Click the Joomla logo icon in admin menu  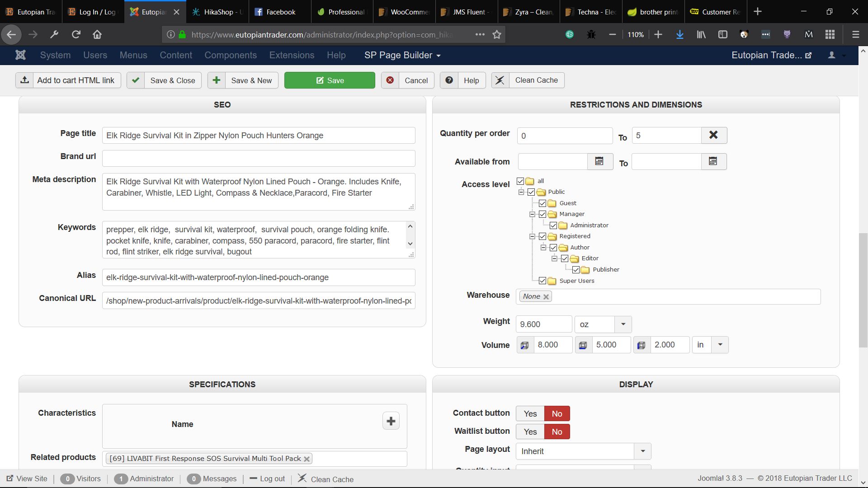point(20,55)
